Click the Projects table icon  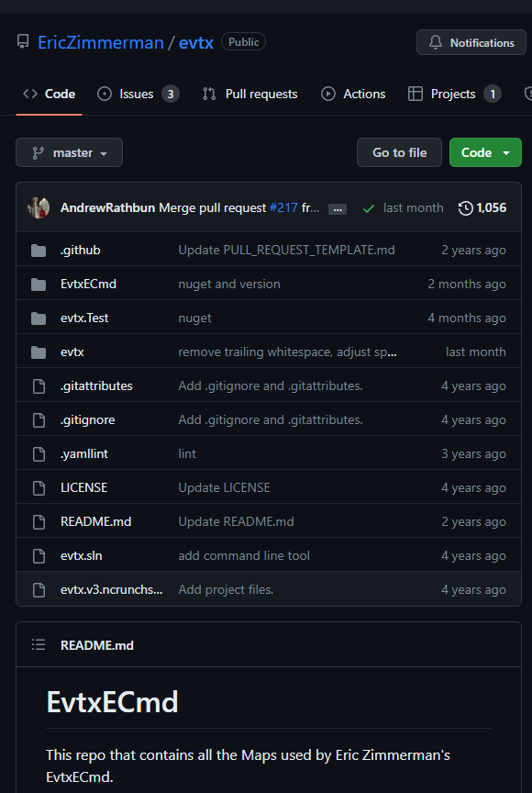click(416, 94)
